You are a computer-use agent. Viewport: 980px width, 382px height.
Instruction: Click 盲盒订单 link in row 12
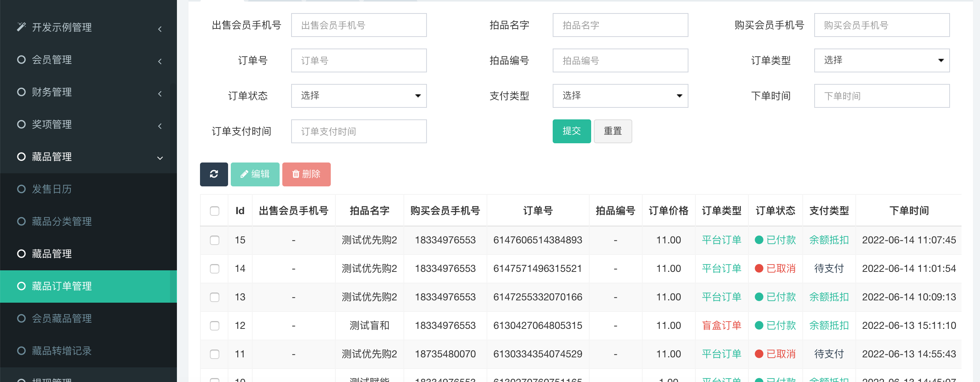(x=722, y=325)
